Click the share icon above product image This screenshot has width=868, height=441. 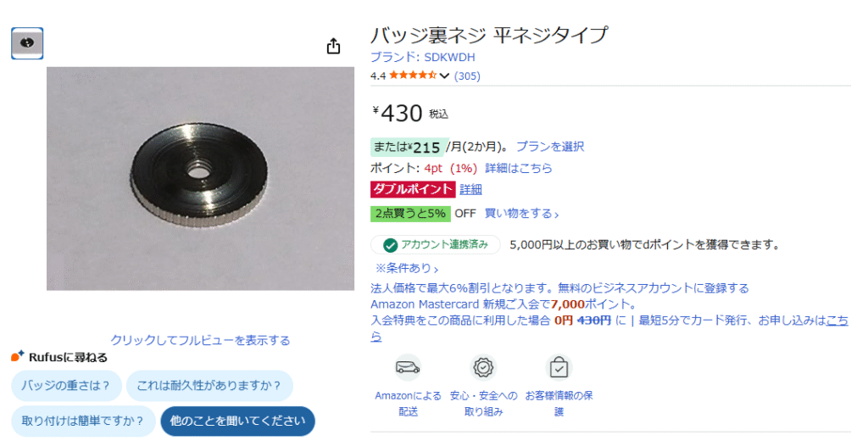(x=333, y=46)
